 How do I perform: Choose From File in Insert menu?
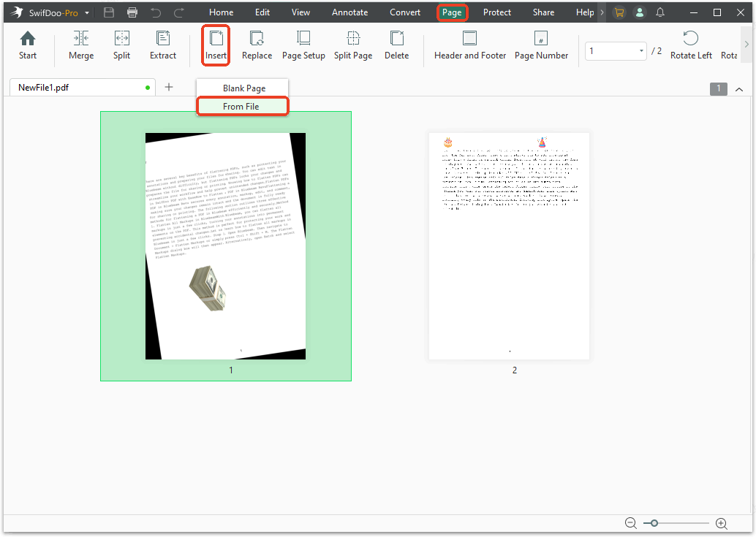tap(242, 106)
